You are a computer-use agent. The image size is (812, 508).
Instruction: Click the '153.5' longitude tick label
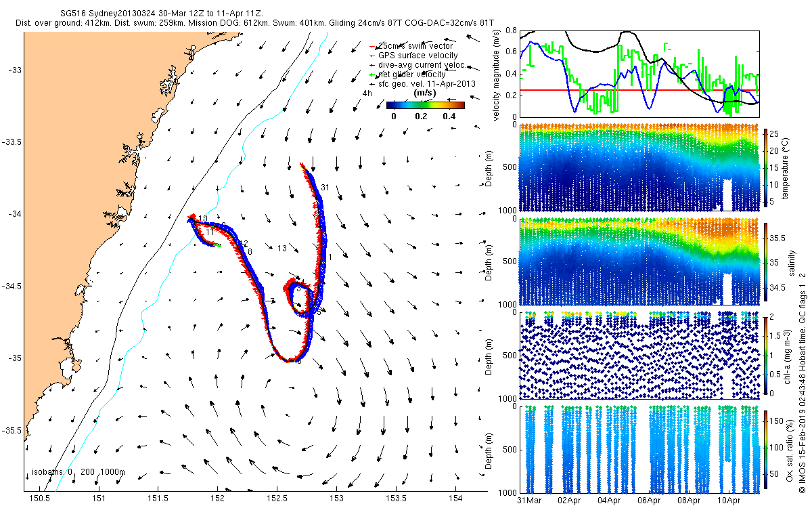click(396, 499)
